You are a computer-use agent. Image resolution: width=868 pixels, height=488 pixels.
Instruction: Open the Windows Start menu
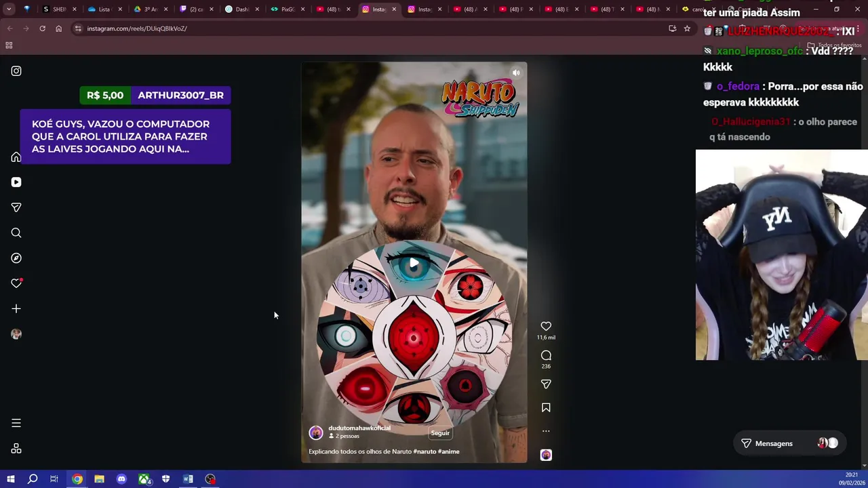10,479
